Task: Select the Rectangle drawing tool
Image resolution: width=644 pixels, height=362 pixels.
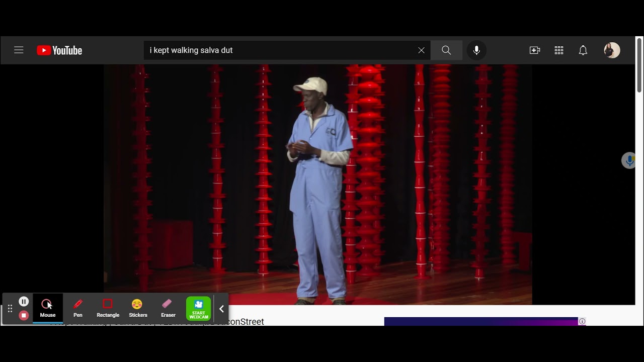Action: pos(108,308)
